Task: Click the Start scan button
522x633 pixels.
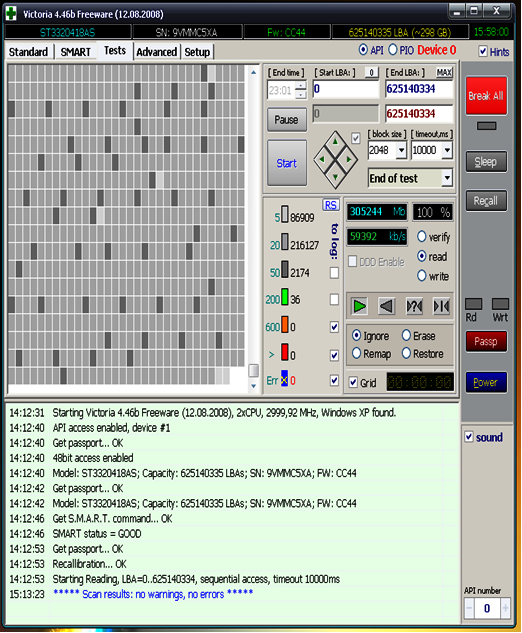Action: (x=287, y=163)
